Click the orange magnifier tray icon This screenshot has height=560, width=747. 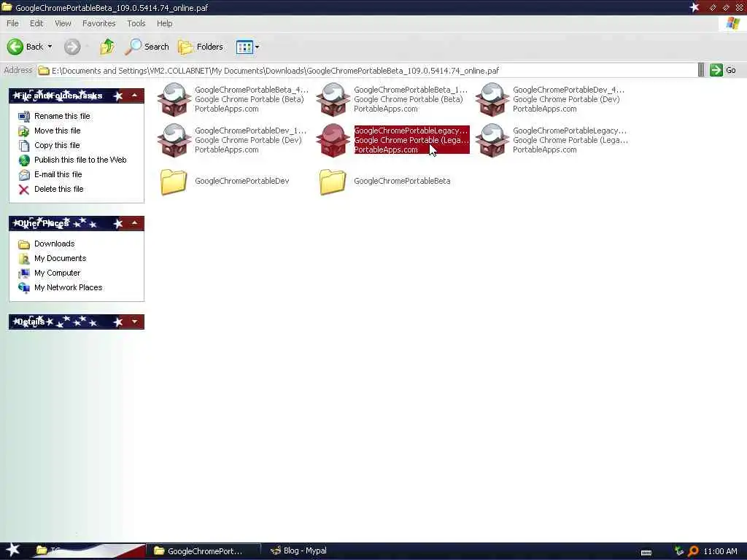pyautogui.click(x=693, y=551)
